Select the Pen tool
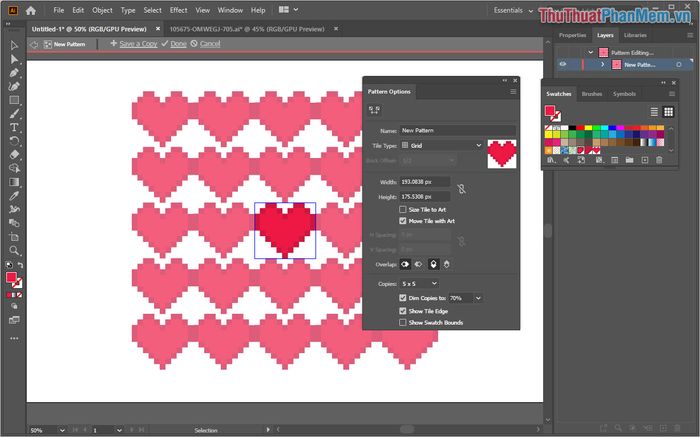 [x=14, y=73]
